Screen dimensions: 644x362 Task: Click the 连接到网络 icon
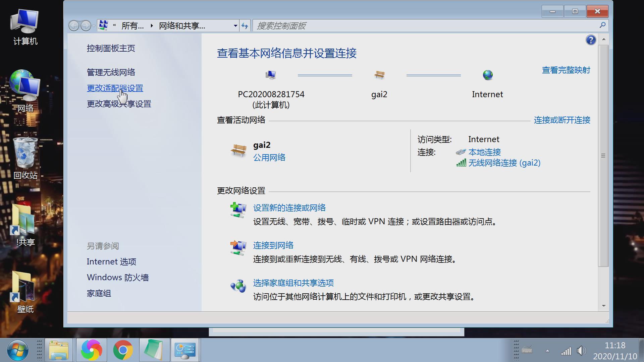click(x=238, y=247)
